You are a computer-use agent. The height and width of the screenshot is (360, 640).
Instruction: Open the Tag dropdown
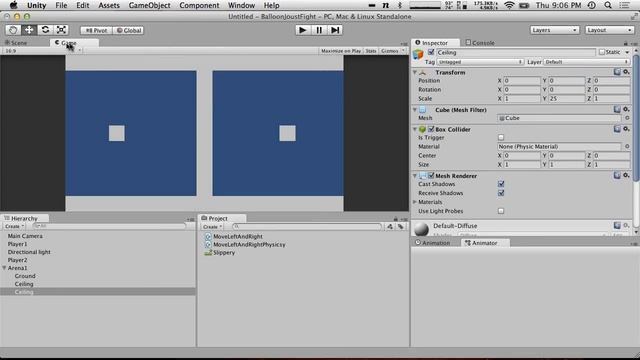coord(480,62)
